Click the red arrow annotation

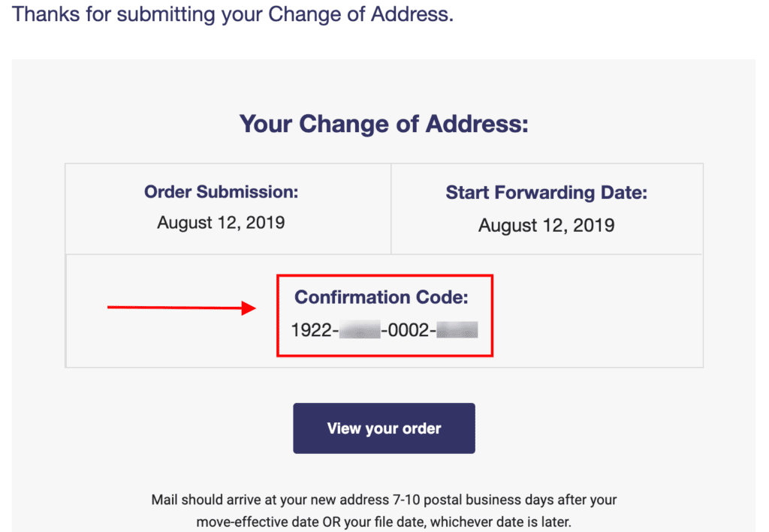180,306
